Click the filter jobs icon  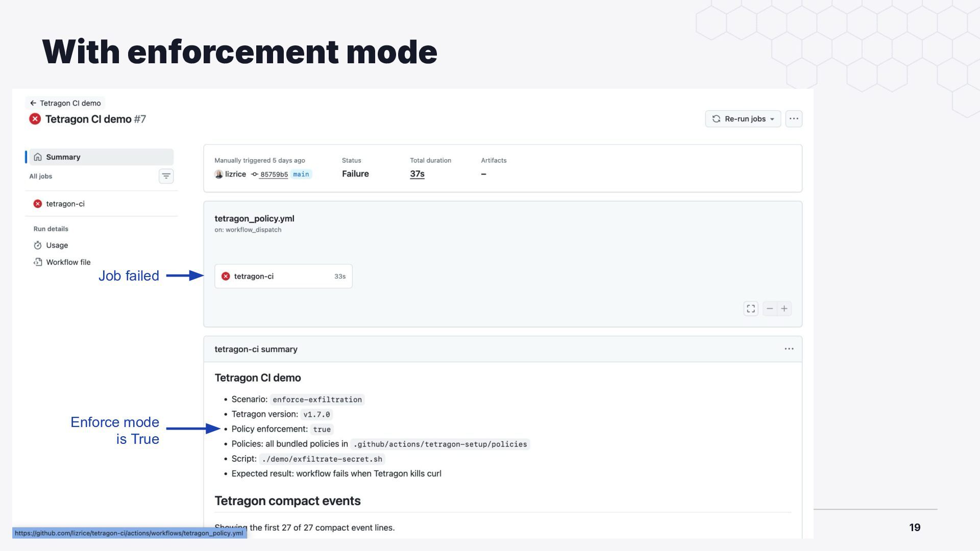point(166,176)
